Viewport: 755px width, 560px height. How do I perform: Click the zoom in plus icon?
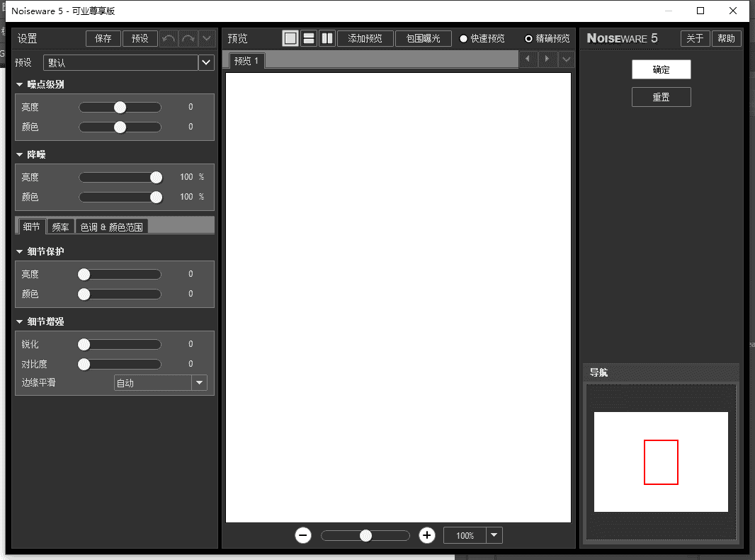[x=426, y=535]
